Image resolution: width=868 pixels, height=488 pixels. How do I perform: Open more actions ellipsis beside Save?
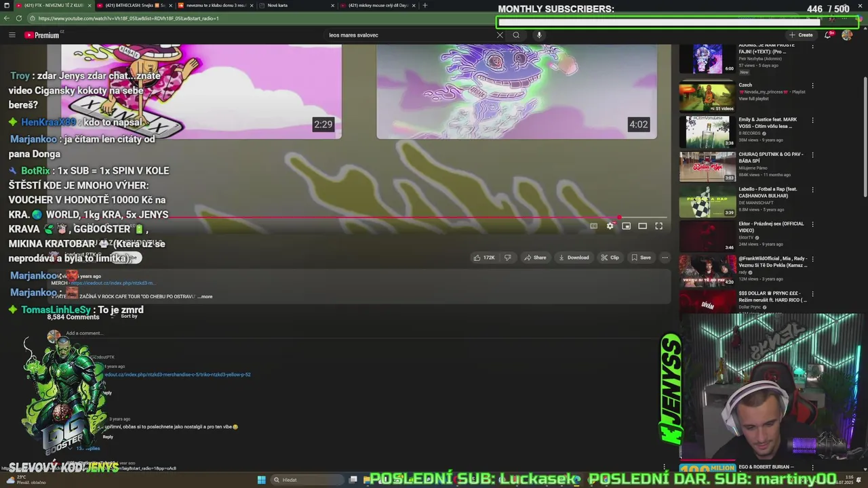click(665, 258)
